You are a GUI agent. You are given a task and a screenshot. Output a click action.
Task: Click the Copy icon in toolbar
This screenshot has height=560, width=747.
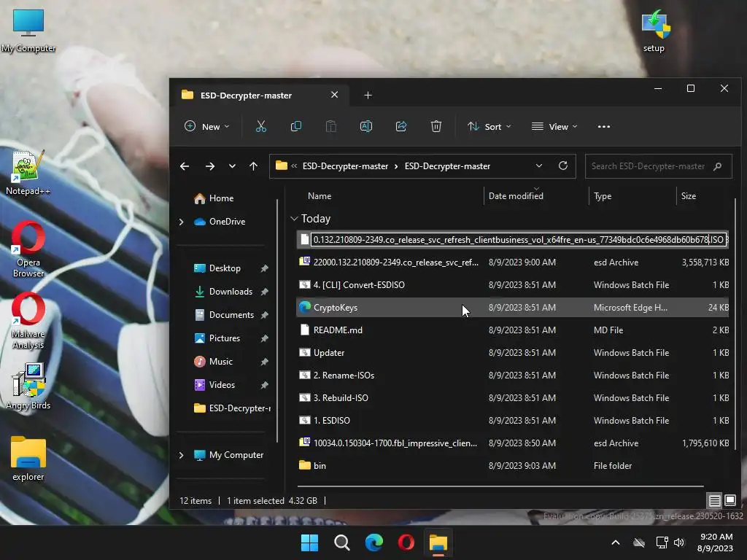[x=296, y=127]
